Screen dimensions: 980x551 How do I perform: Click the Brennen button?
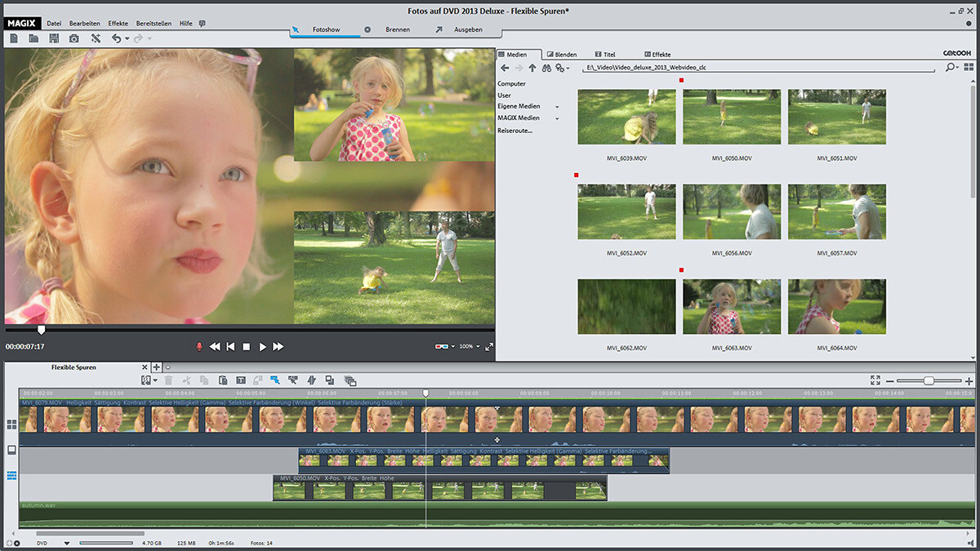tap(398, 29)
